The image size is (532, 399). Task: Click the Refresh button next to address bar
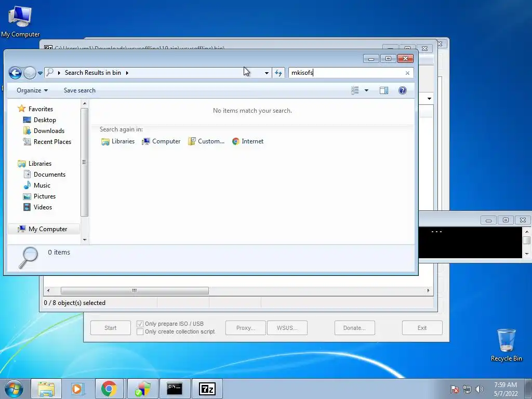point(278,73)
